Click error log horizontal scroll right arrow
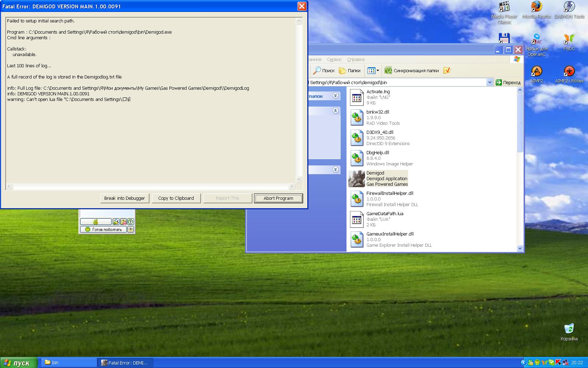Viewport: 588px width, 368px height. tap(292, 186)
